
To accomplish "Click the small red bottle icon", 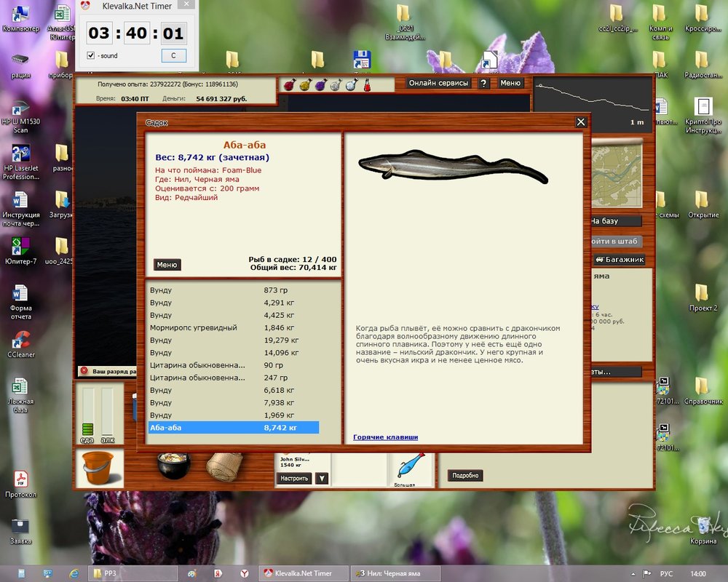I will [367, 84].
